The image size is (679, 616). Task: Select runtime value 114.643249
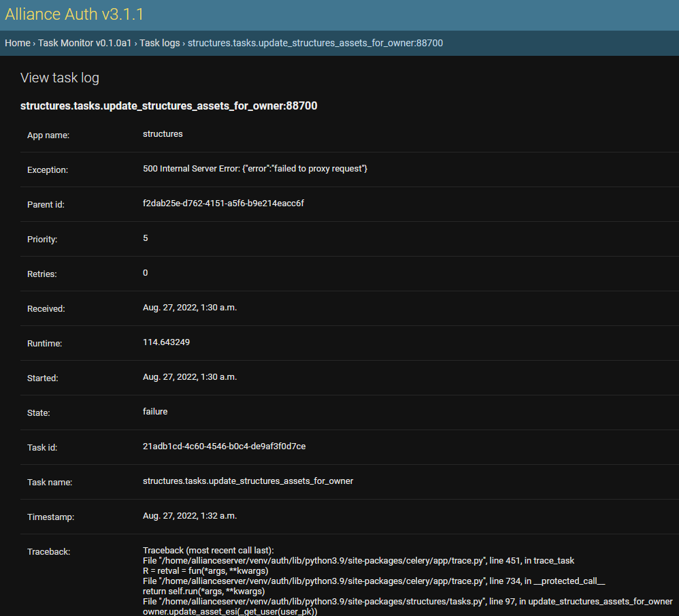pos(166,342)
